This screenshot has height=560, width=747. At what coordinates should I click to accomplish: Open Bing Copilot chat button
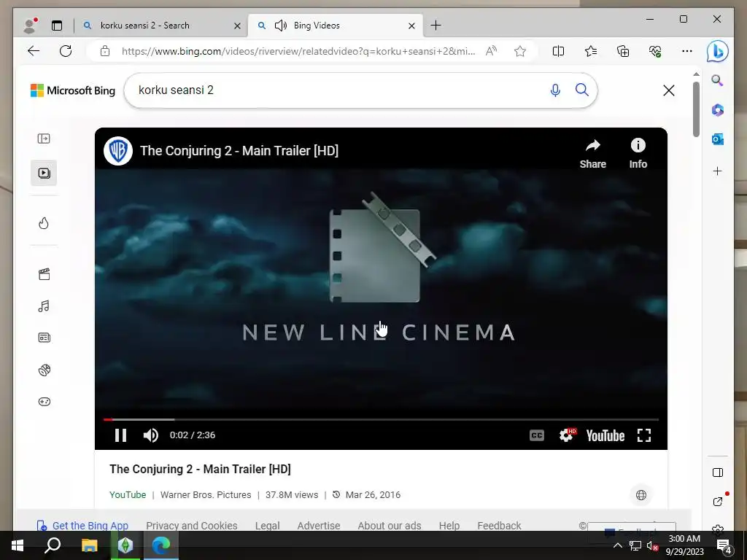718,51
